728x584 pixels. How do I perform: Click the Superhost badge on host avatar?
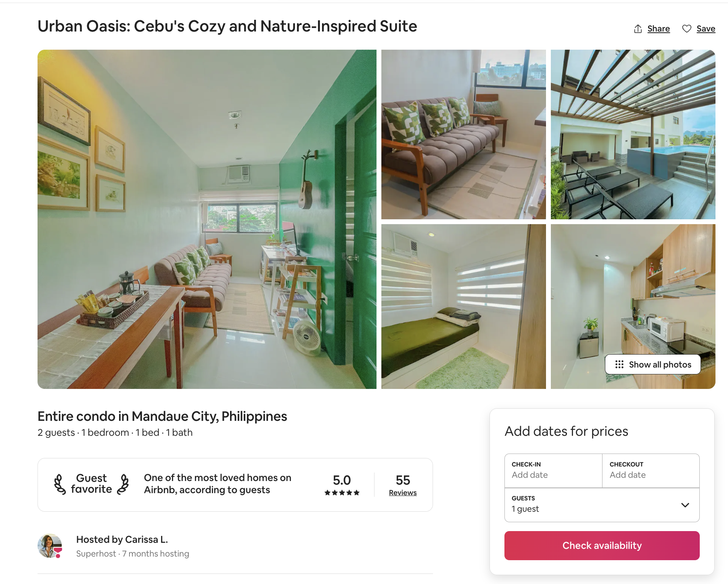coord(58,552)
